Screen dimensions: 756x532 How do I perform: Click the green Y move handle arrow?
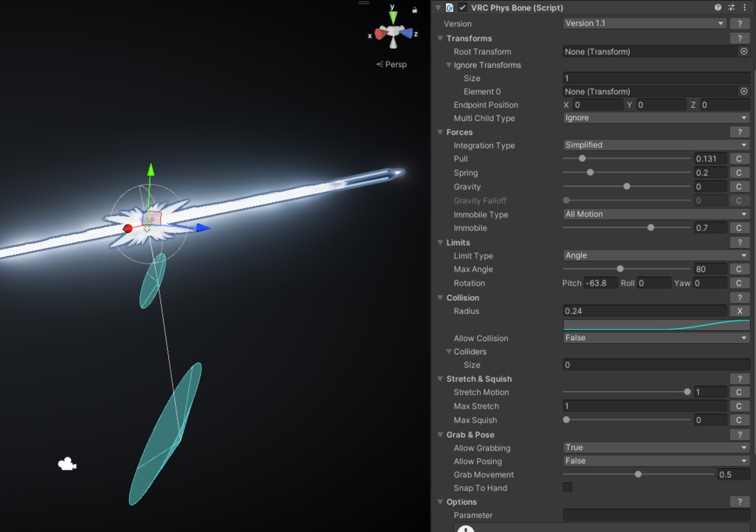pos(151,170)
